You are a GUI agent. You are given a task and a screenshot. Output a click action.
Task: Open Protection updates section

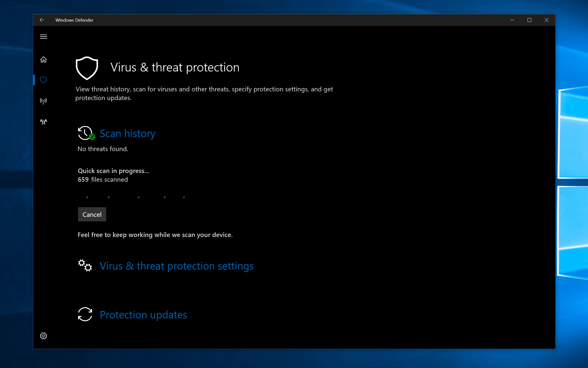coord(143,314)
